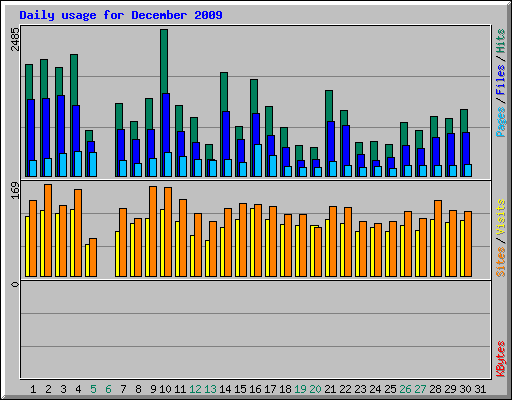This screenshot has height=400, width=512.
Task: Click day label 24 on the x-axis
Action: click(375, 389)
